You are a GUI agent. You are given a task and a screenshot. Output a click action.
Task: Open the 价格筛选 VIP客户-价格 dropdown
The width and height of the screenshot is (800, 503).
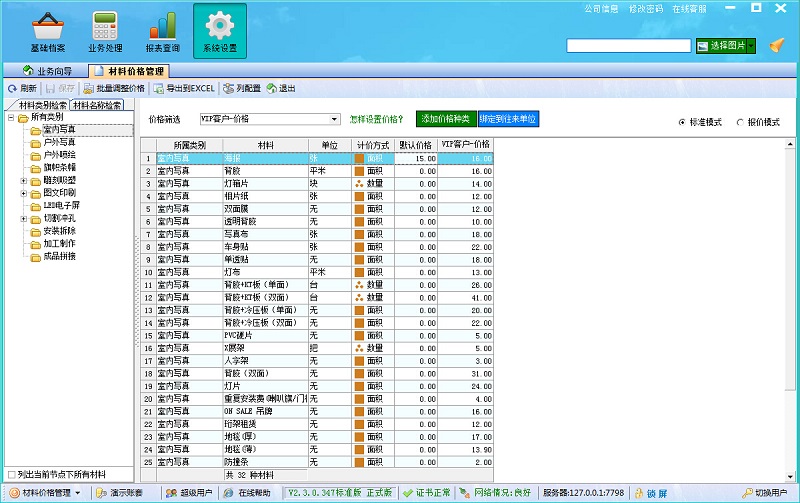(335, 119)
